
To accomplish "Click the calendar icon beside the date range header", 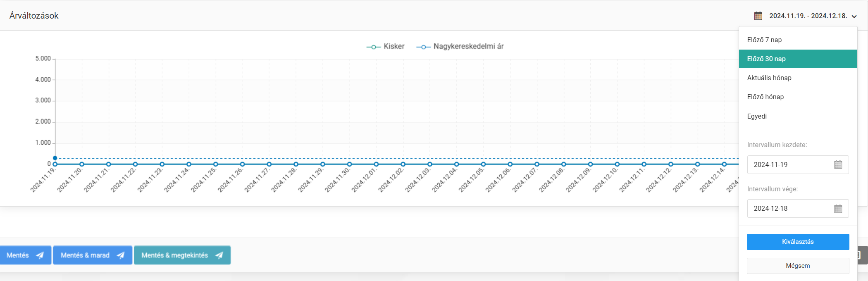I will (x=758, y=16).
